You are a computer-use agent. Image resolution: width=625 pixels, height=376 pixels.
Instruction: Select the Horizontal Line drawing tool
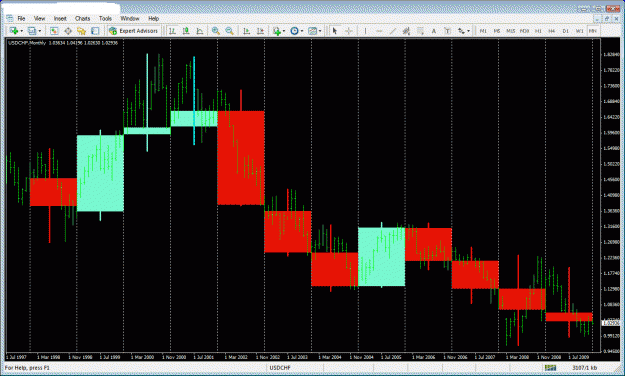(379, 31)
